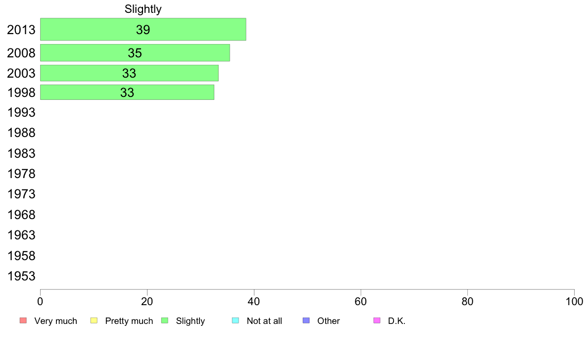Click the Pretty much legend text

coord(129,321)
